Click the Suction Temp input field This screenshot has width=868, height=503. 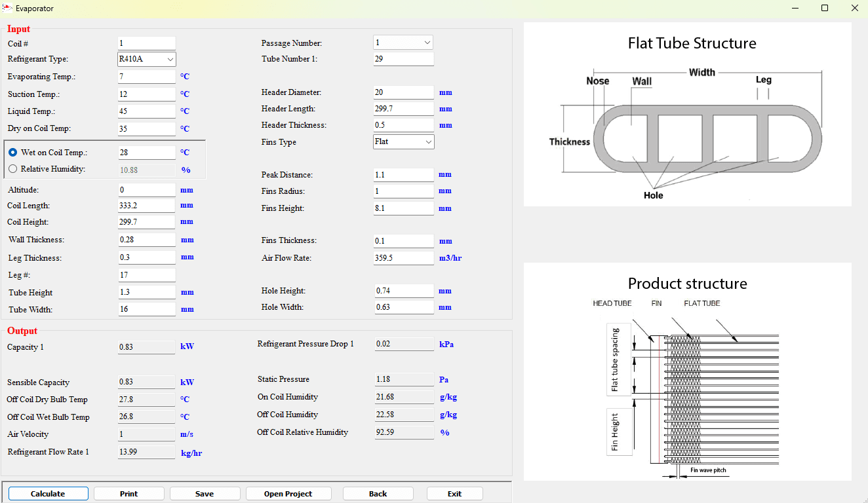pyautogui.click(x=147, y=94)
